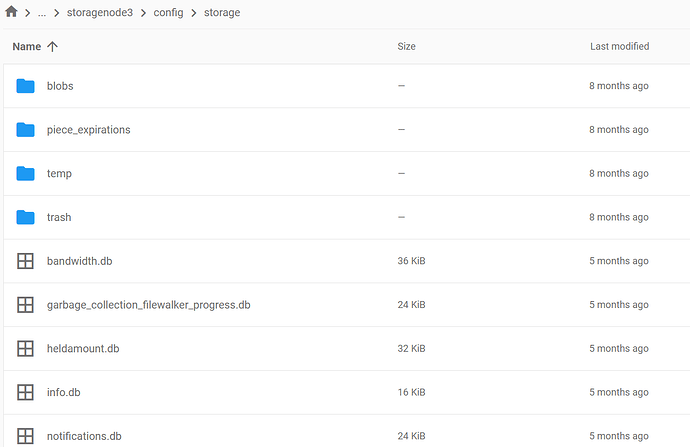The height and width of the screenshot is (447, 690).
Task: Go to the home directory icon
Action: pos(11,12)
